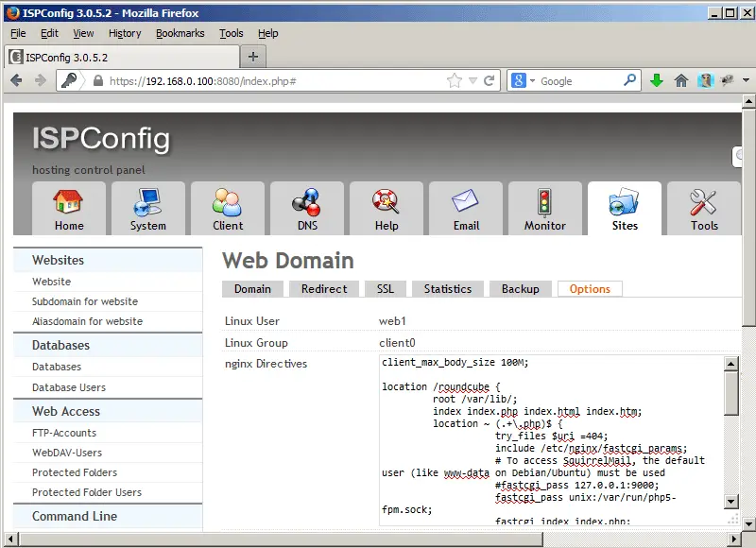756x548 pixels.
Task: Switch to the Redirect tab
Action: coord(324,289)
